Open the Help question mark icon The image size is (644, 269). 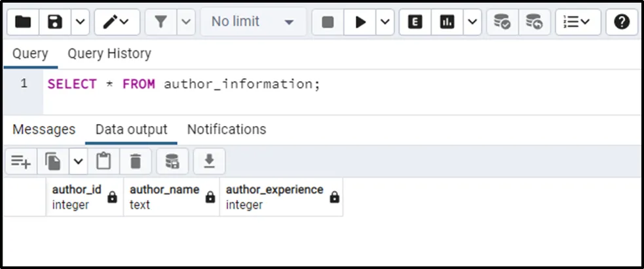pyautogui.click(x=622, y=22)
